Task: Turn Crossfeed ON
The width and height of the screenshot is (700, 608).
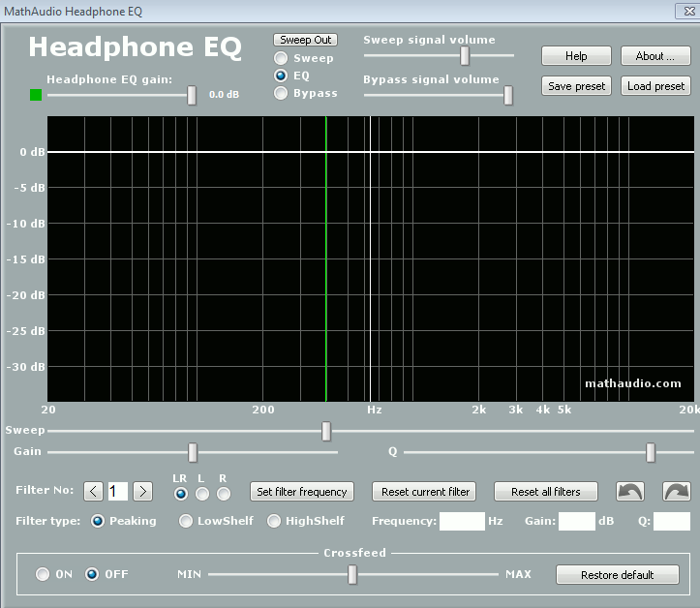Action: click(43, 574)
